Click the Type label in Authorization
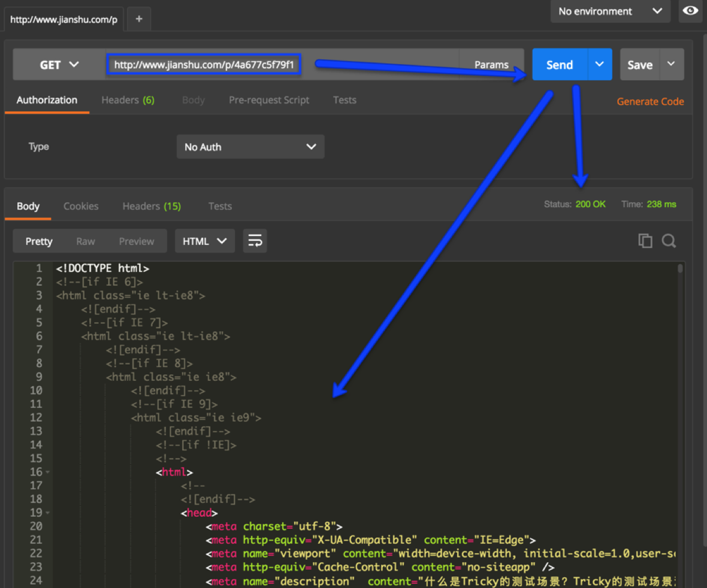707x588 pixels. pyautogui.click(x=38, y=147)
